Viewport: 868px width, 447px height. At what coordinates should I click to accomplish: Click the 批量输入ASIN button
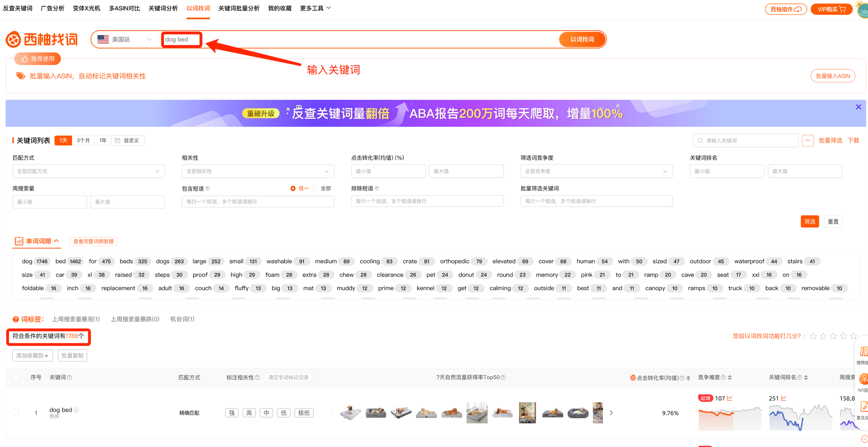point(833,76)
